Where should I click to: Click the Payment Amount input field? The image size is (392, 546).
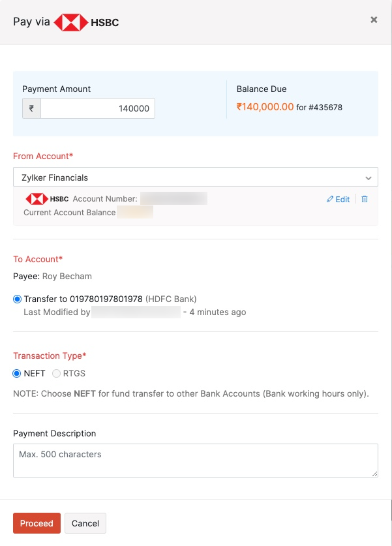98,108
